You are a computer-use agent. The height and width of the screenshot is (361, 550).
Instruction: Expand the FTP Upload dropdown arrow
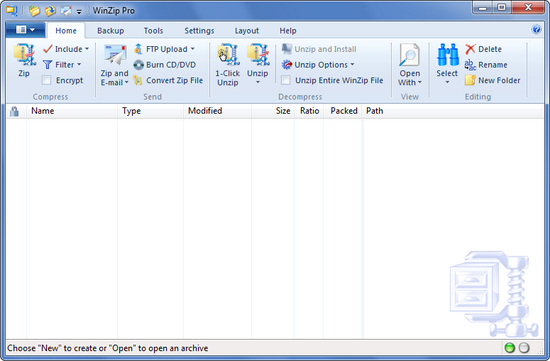coord(193,49)
